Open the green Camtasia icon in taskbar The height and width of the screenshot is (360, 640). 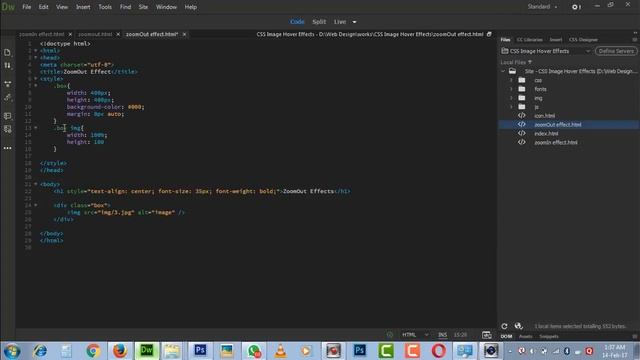[x=386, y=351]
